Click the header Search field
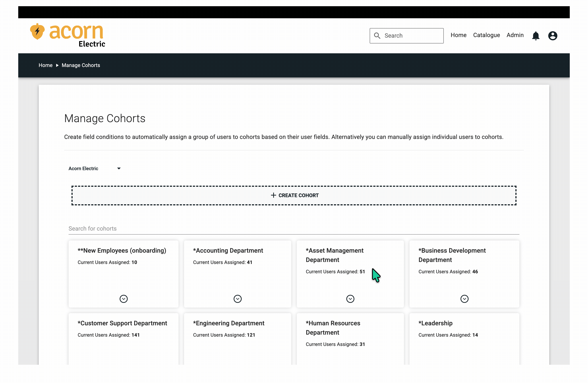Screen dimensions: 588x383 click(406, 36)
